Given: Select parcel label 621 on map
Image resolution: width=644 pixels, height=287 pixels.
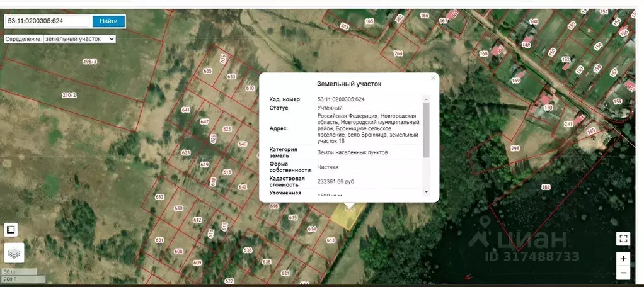Looking at the screenshot, I should click(x=285, y=273).
